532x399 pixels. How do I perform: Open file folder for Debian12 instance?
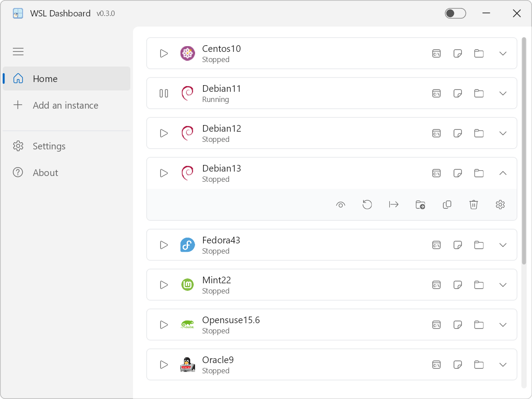click(479, 133)
